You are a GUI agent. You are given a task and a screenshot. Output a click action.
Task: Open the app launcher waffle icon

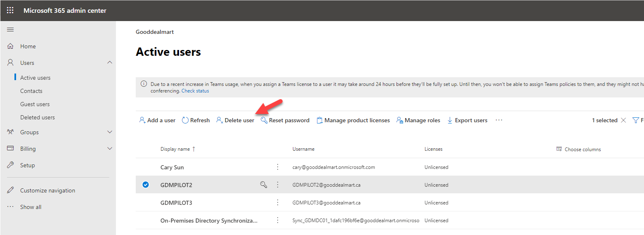click(x=10, y=10)
